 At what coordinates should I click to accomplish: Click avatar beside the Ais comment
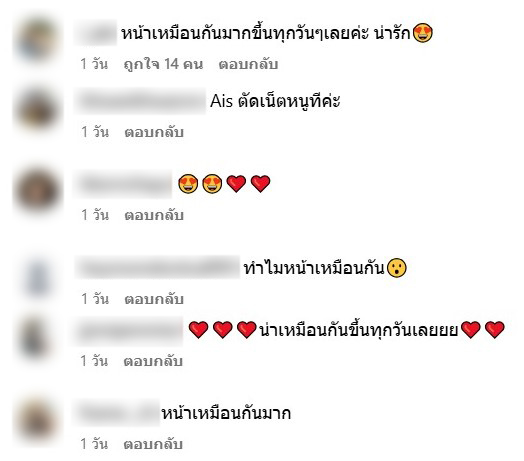[x=37, y=111]
